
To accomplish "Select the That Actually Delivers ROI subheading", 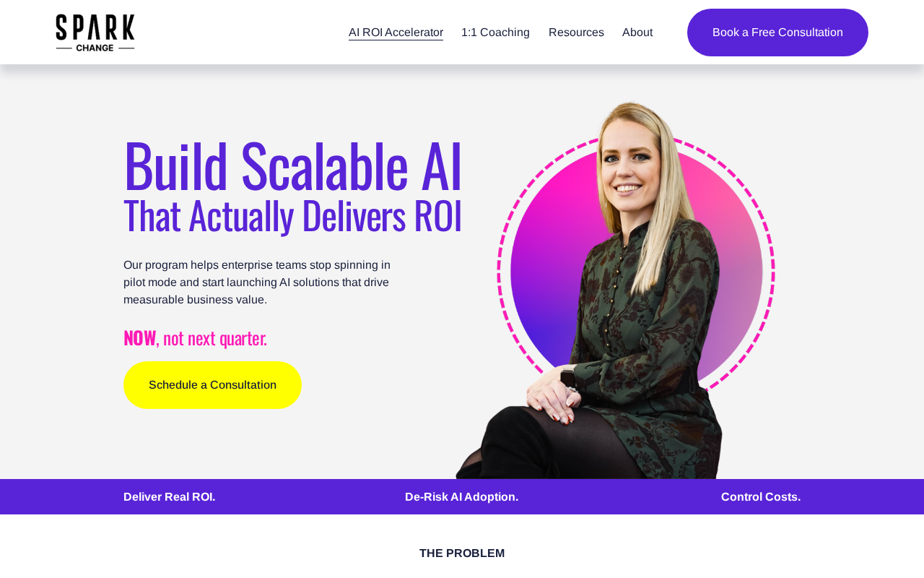I will point(292,215).
